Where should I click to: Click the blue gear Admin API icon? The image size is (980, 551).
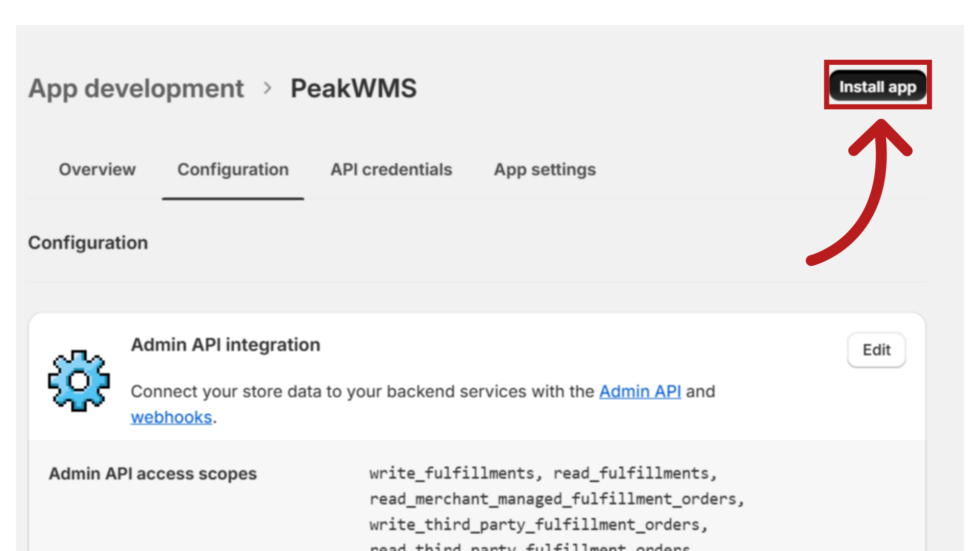(x=79, y=381)
